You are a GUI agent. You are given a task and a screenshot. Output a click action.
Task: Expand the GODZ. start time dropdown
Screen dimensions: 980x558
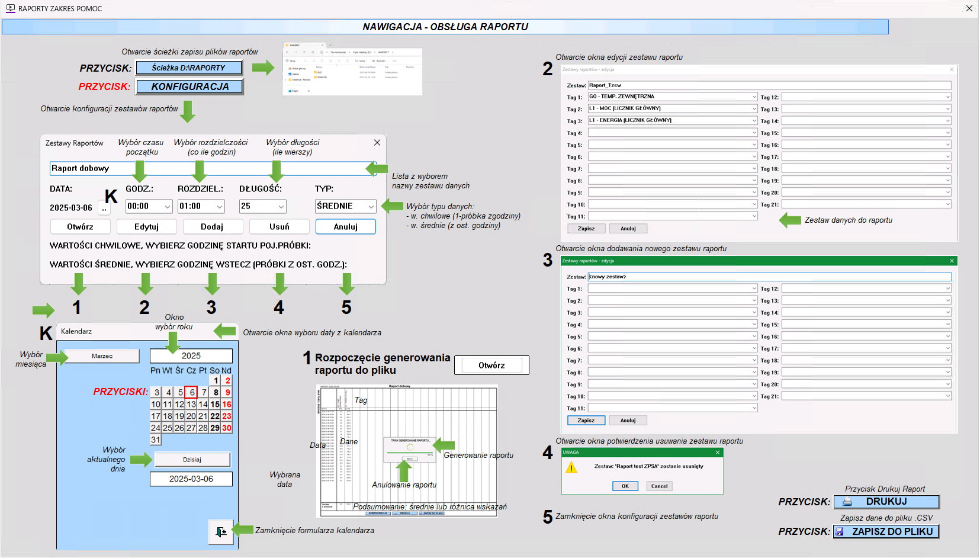tap(167, 206)
